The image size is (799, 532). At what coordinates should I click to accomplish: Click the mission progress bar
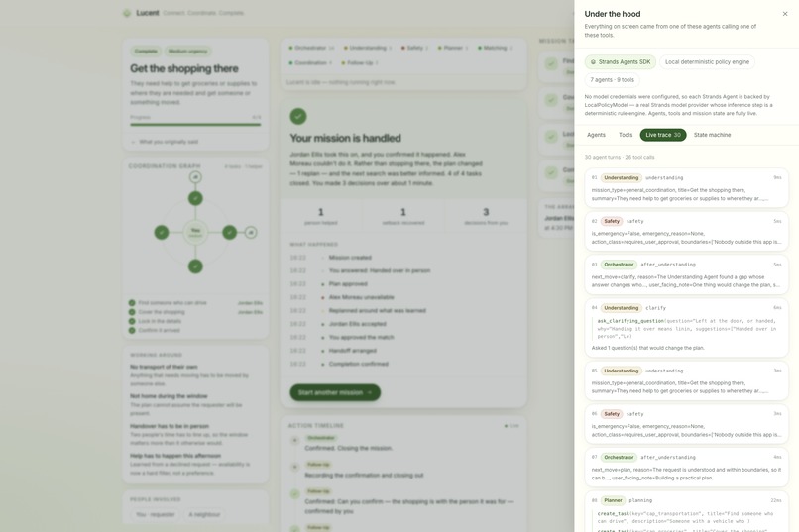pyautogui.click(x=195, y=124)
